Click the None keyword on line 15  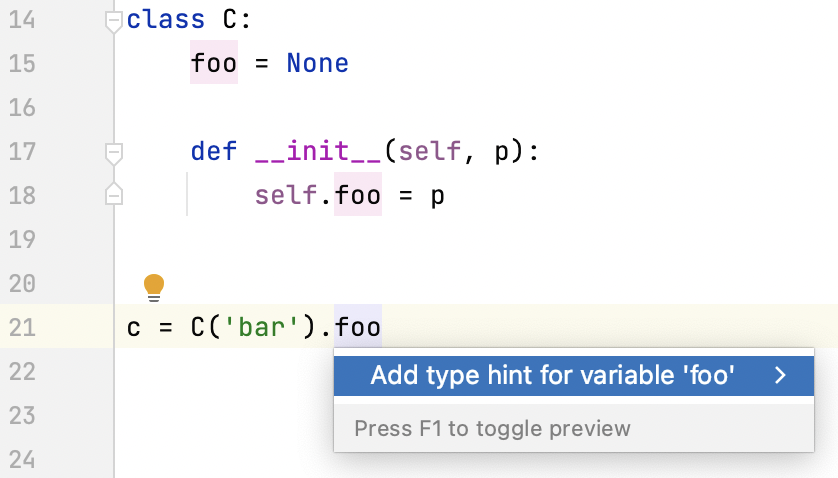317,64
